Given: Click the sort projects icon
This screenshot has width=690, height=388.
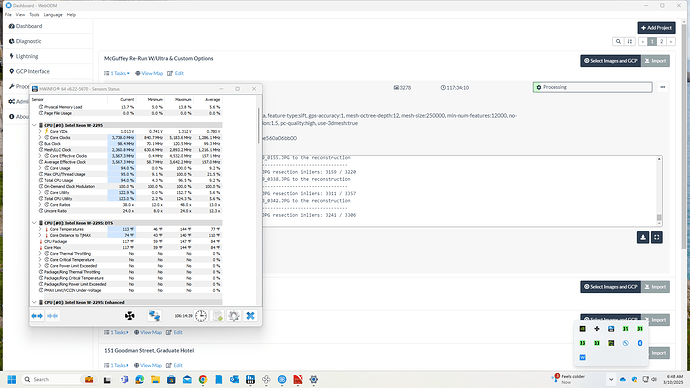Looking at the screenshot, I should (630, 41).
